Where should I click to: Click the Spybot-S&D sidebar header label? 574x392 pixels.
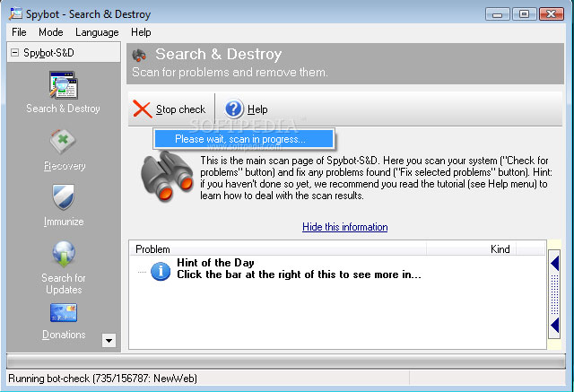pyautogui.click(x=48, y=53)
